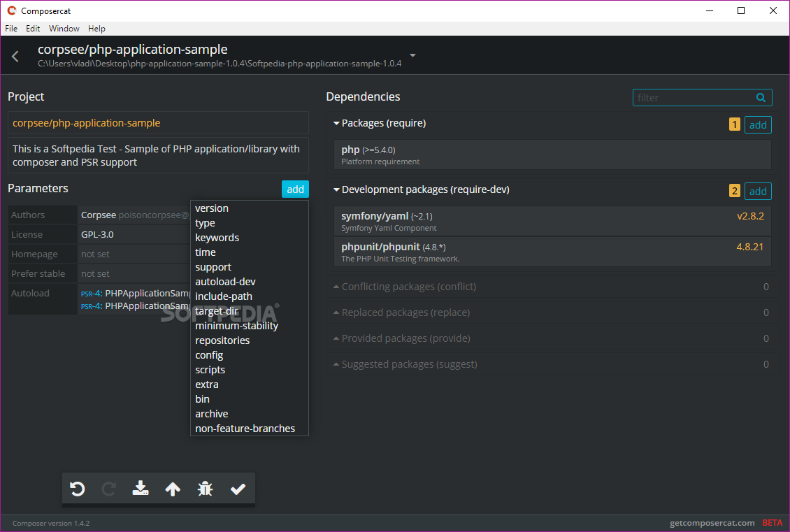Collapse Development packages (require-dev) section
790x532 pixels.
pos(421,189)
